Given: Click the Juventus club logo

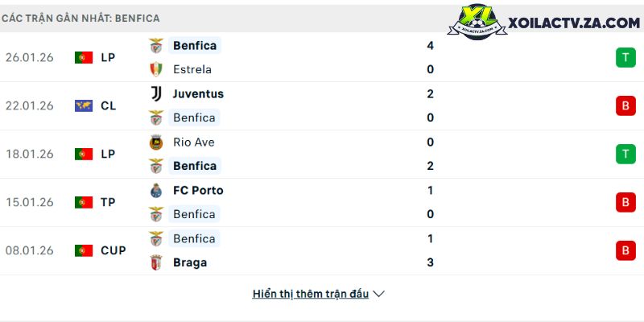Looking at the screenshot, I should click(156, 93).
